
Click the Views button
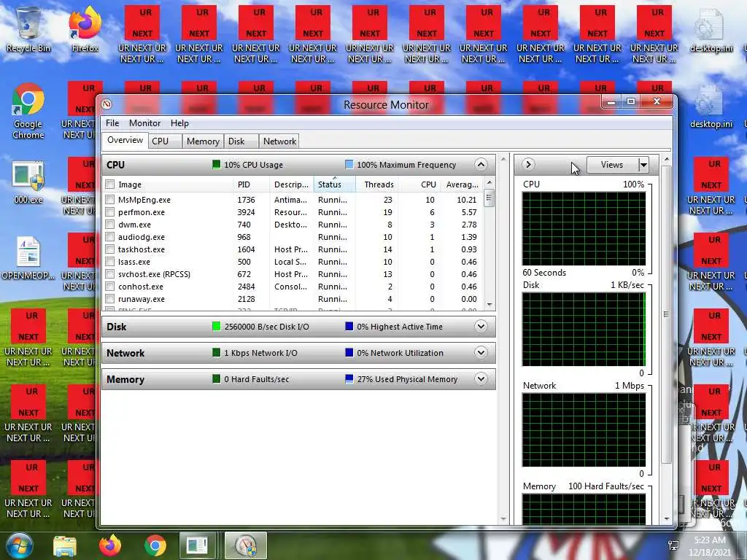pyautogui.click(x=612, y=165)
